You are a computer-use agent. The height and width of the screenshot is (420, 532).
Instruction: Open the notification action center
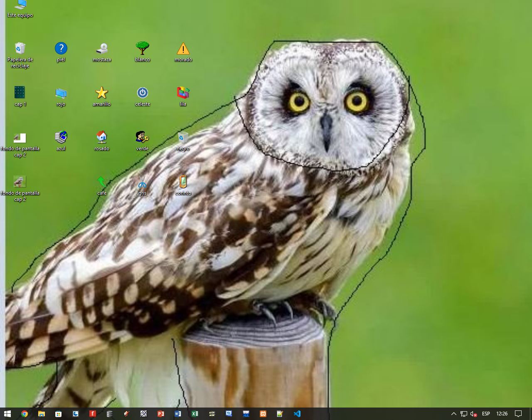click(x=518, y=414)
